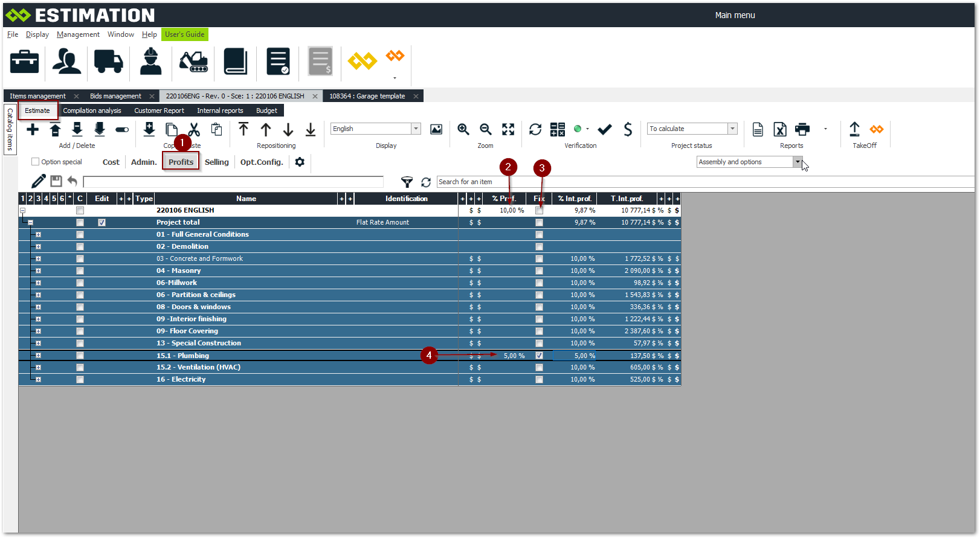Enable the Option special checkbox
The image size is (980, 538).
tap(36, 162)
